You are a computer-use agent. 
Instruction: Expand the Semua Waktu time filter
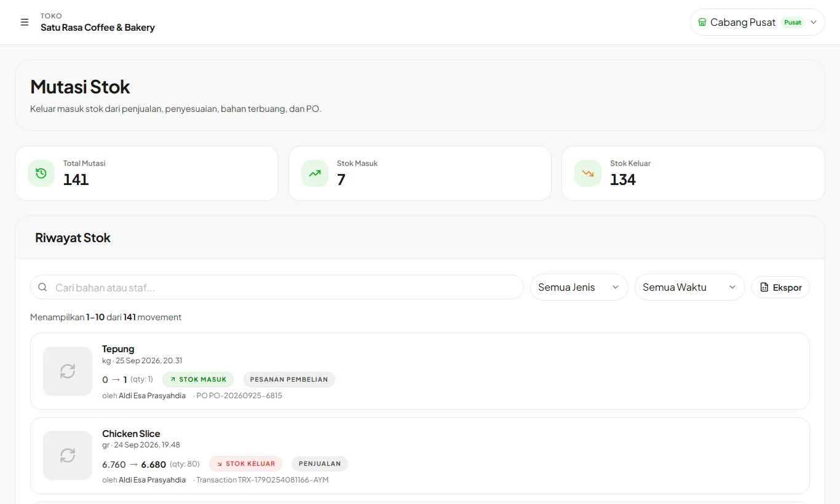click(690, 287)
